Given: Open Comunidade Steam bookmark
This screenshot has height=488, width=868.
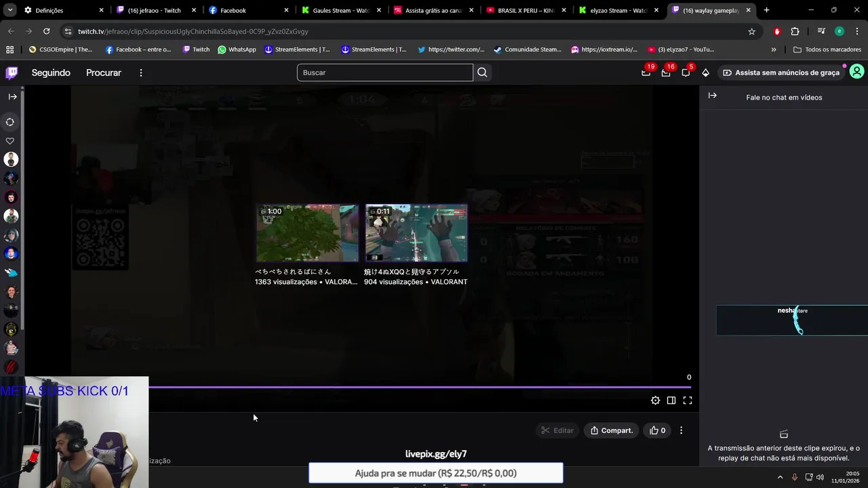Looking at the screenshot, I should pos(527,49).
